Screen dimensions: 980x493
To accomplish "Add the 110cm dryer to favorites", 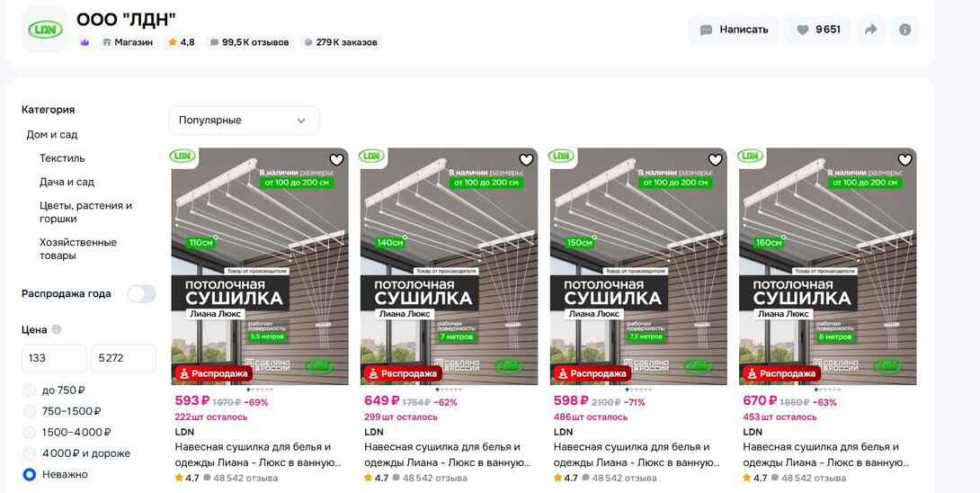I will [x=336, y=159].
